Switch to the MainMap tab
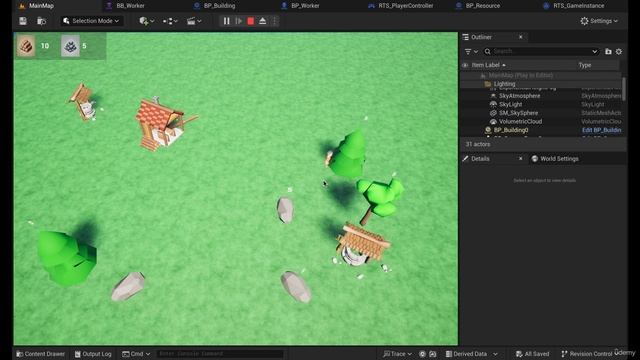The width and height of the screenshot is (640, 360). tap(41, 6)
